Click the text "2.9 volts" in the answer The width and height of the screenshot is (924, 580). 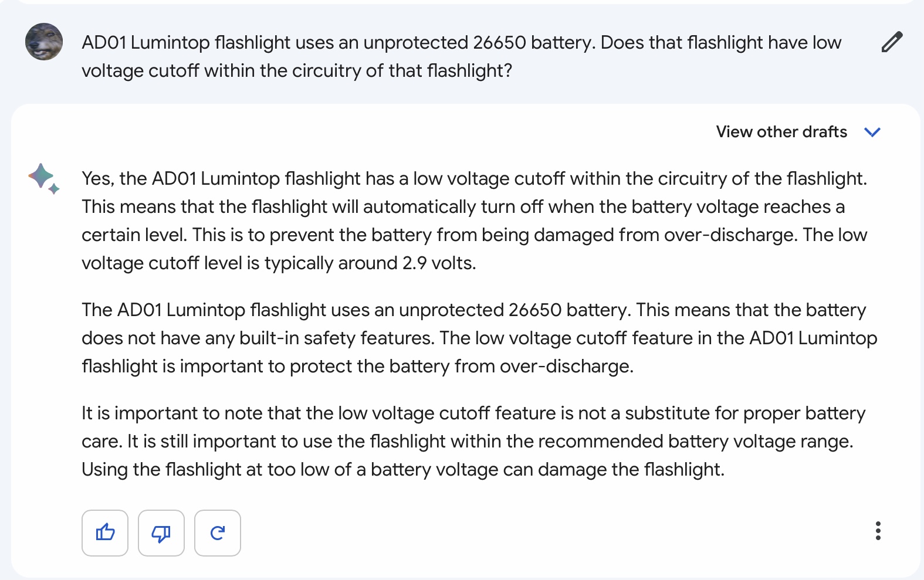coord(438,263)
